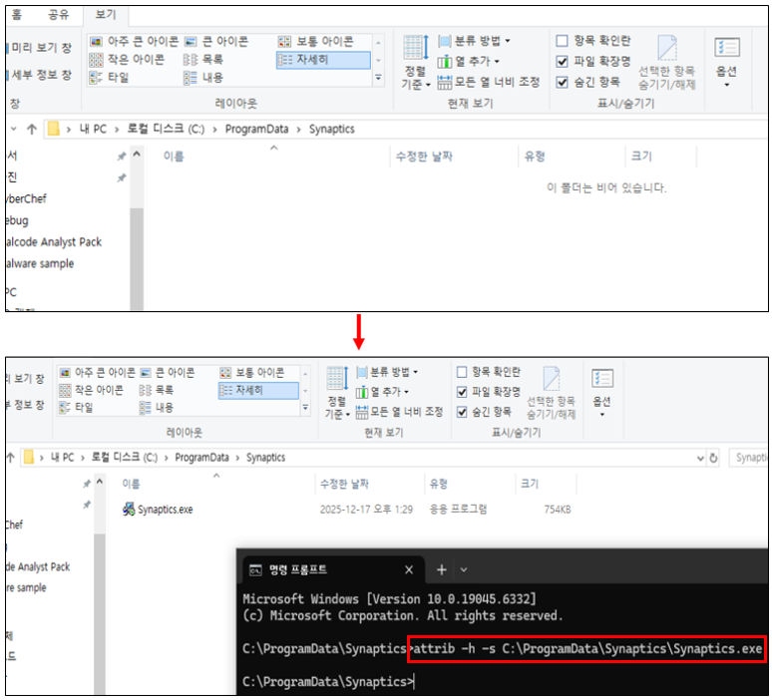Open Options button in bottom window
The height and width of the screenshot is (700, 772).
[x=602, y=393]
